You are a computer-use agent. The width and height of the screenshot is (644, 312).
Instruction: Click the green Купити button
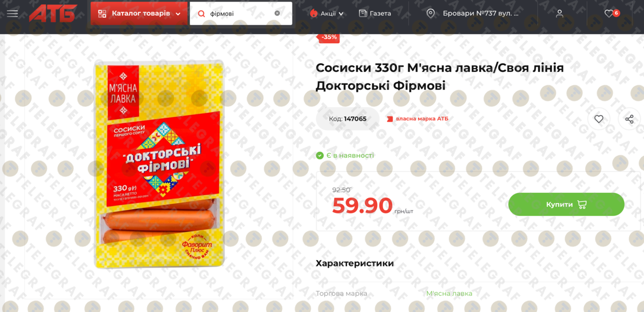(x=566, y=204)
